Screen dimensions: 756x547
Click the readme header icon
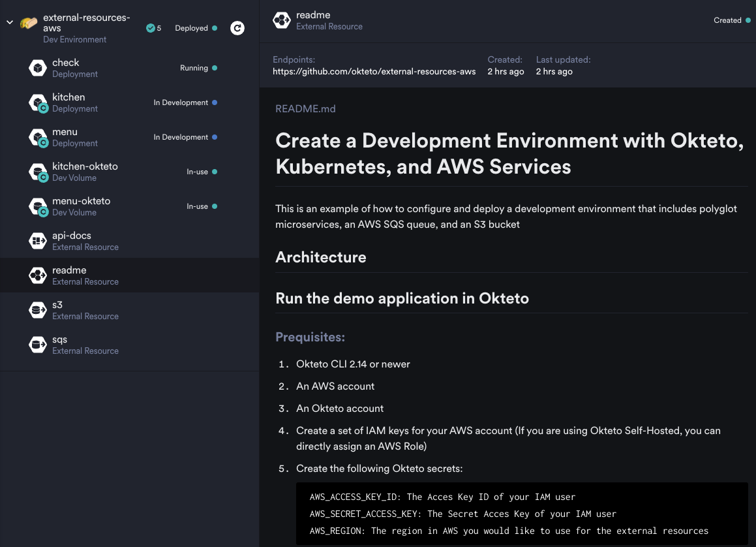tap(282, 20)
